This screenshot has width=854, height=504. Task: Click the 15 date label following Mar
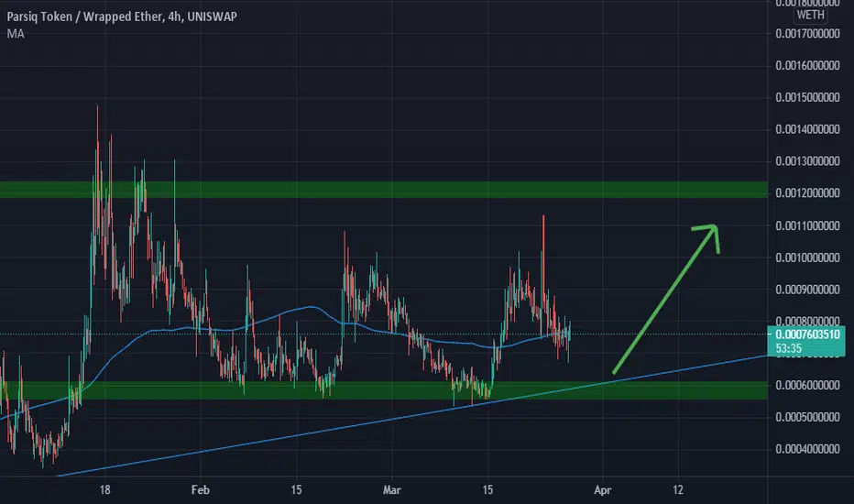click(x=487, y=490)
